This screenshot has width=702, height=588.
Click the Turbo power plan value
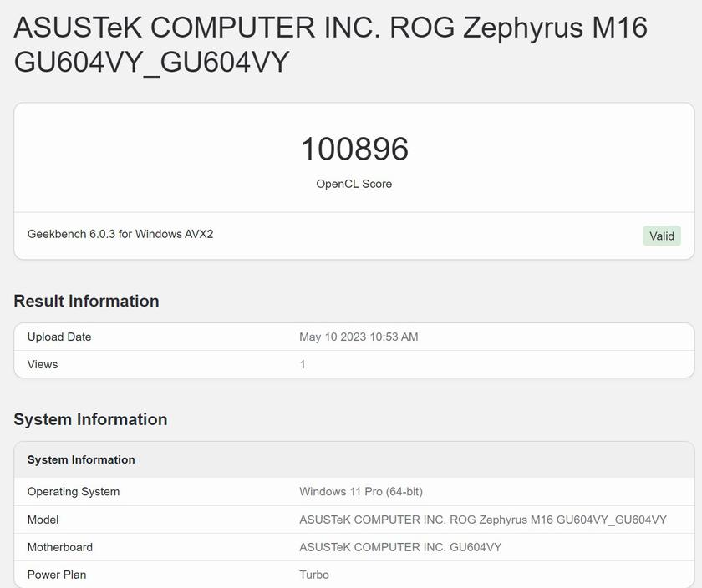pos(314,575)
